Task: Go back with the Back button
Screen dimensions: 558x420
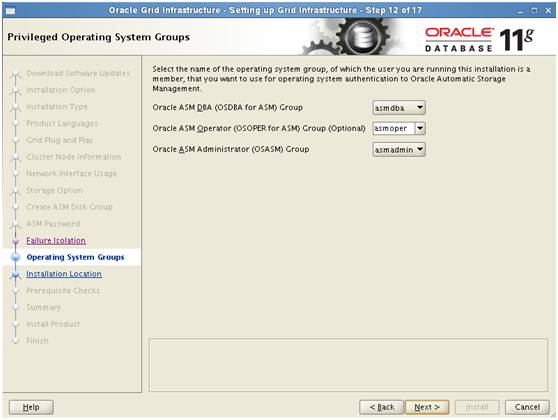Action: (x=381, y=407)
